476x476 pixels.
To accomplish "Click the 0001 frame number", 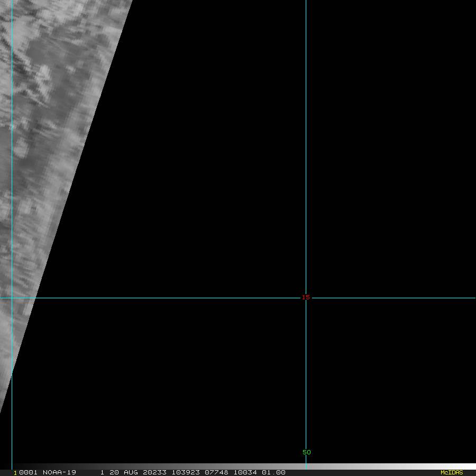I will coord(29,472).
